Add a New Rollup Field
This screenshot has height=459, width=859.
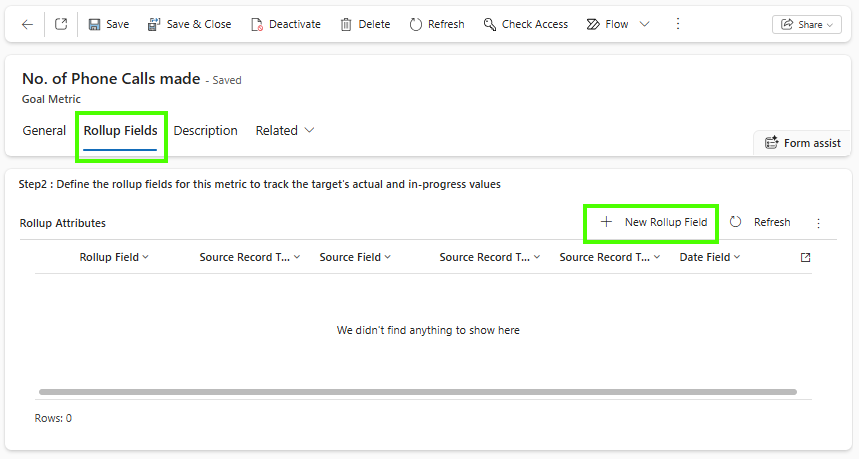click(653, 222)
